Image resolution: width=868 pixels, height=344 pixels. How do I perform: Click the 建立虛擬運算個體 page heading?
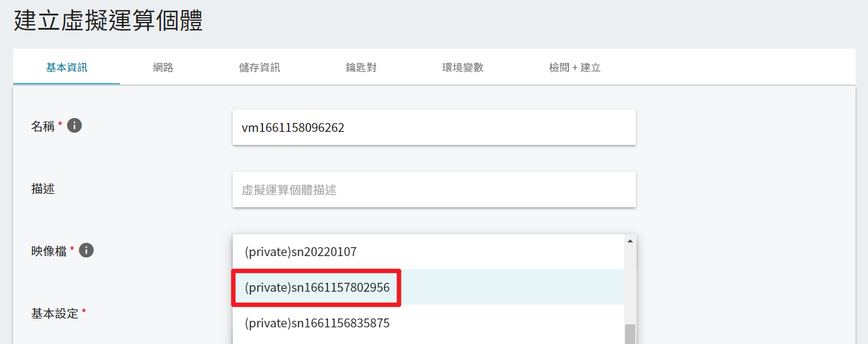(x=109, y=21)
